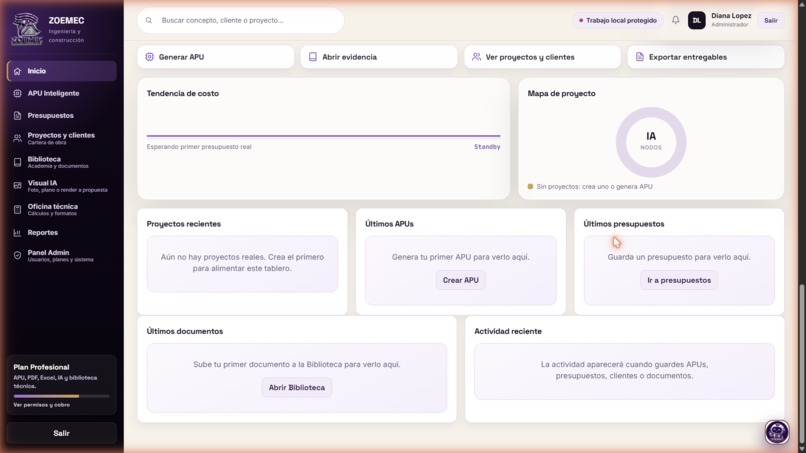
Task: Focus the Buscar concepto search field
Action: (x=241, y=21)
